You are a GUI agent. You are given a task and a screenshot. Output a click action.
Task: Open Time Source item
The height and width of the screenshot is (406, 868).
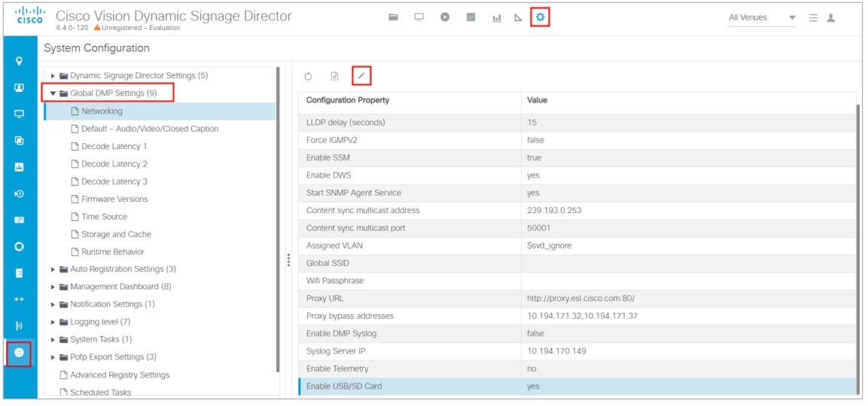coord(104,217)
